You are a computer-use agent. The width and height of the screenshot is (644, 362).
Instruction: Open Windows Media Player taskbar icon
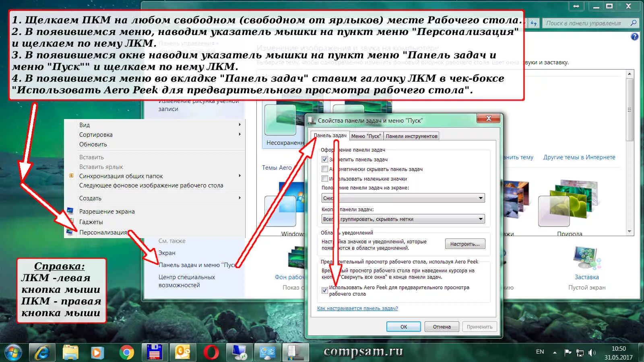click(97, 353)
